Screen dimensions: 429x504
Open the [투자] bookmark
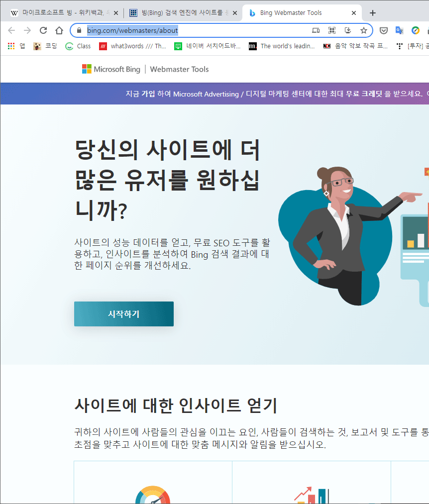412,46
